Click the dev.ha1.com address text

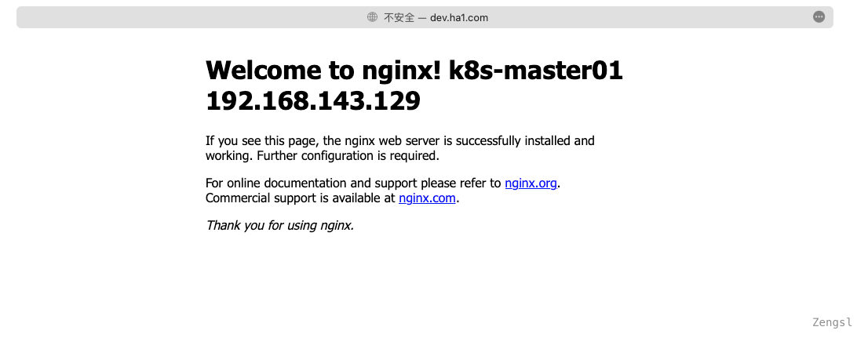(x=459, y=17)
